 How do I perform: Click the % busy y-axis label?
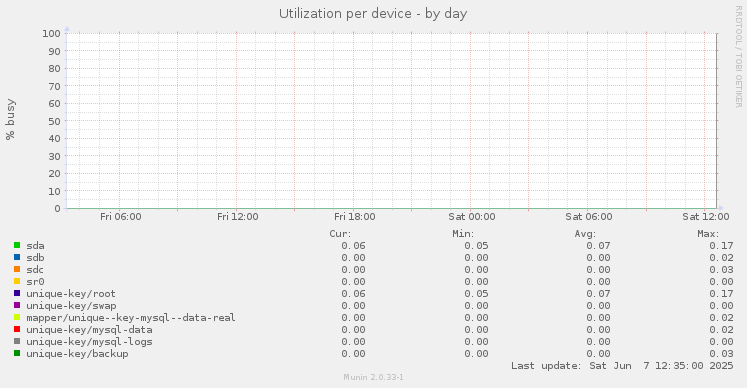10,119
